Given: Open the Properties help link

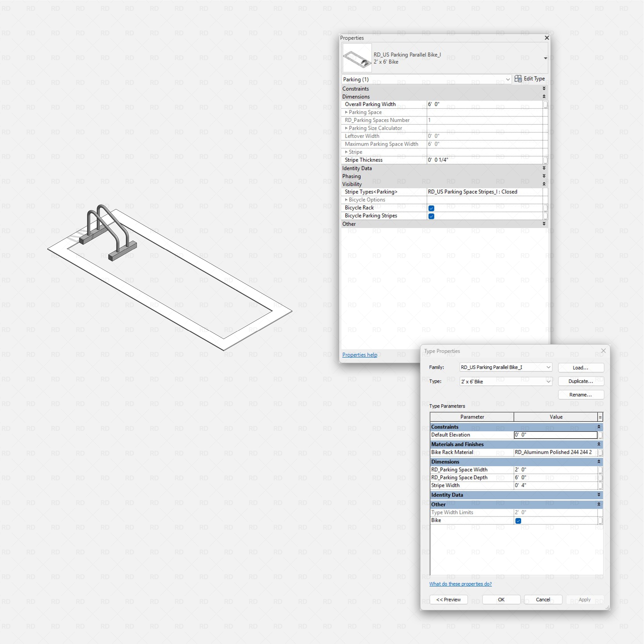Looking at the screenshot, I should pyautogui.click(x=360, y=355).
